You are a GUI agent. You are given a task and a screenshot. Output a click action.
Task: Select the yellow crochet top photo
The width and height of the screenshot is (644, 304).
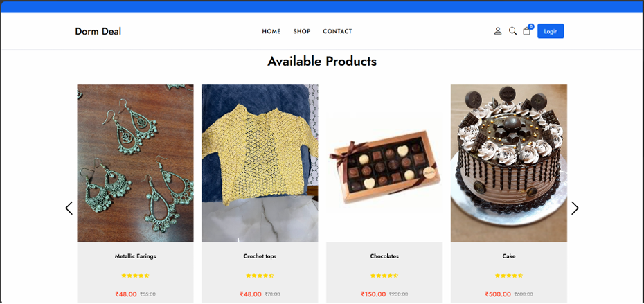(x=260, y=163)
